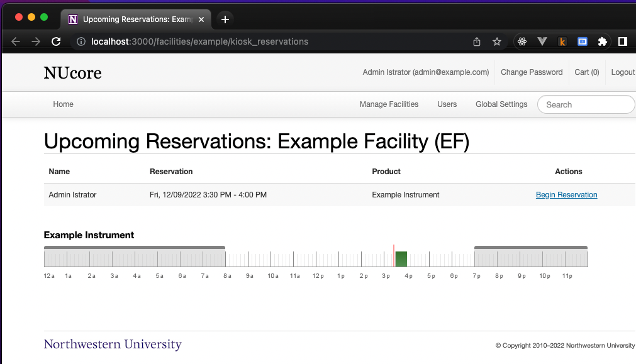This screenshot has width=636, height=364.
Task: Reload the page
Action: click(x=56, y=41)
